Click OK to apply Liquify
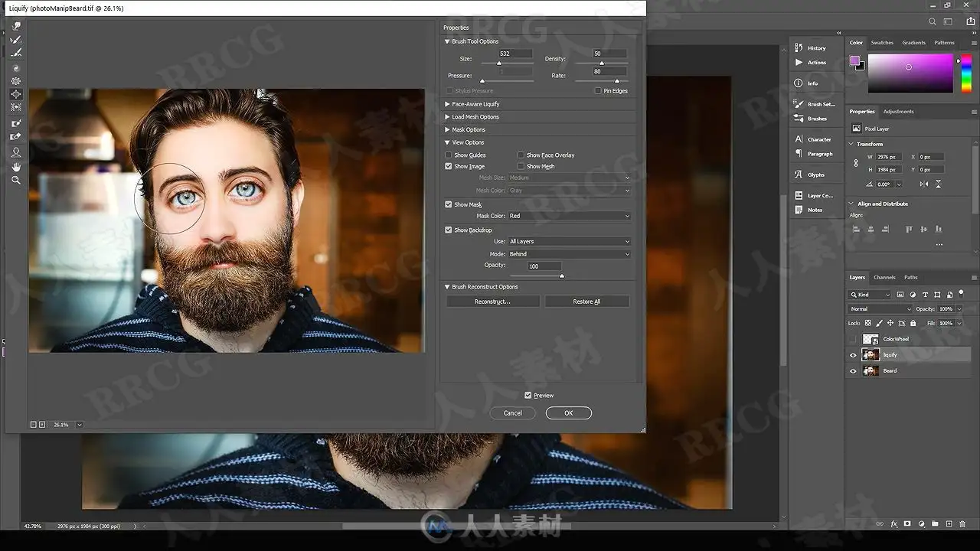The width and height of the screenshot is (980, 551). (x=569, y=413)
